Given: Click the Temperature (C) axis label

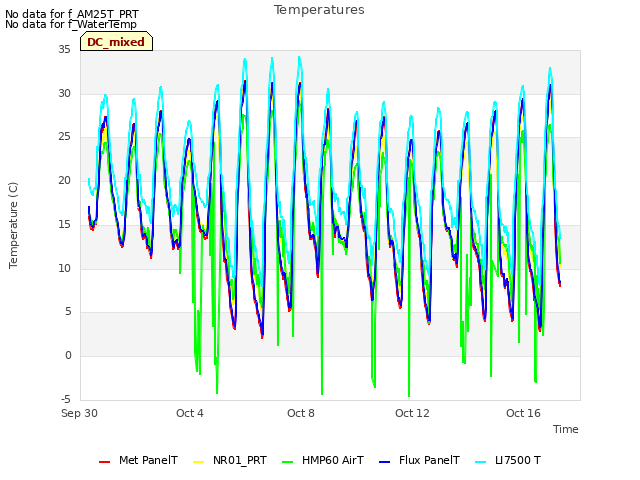Looking at the screenshot, I should [13, 225].
